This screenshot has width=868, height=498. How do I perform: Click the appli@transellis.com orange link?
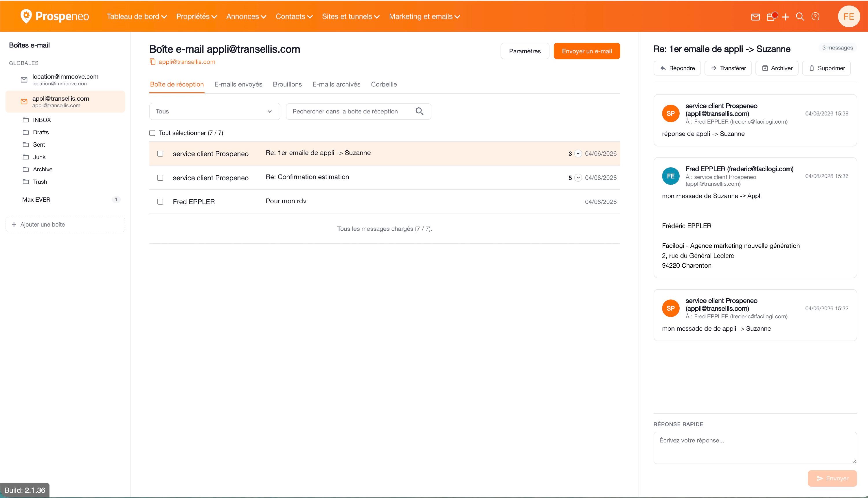187,62
